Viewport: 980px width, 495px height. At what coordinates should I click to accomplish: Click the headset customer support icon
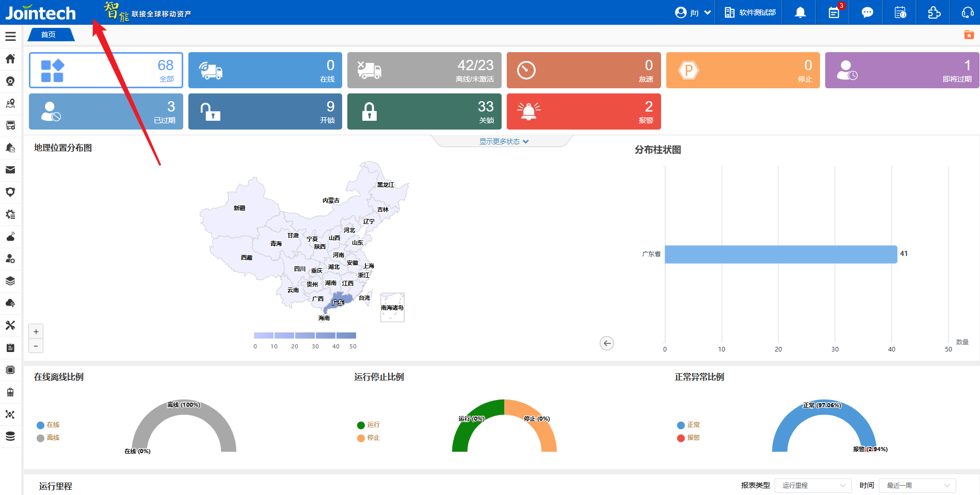coord(968,12)
